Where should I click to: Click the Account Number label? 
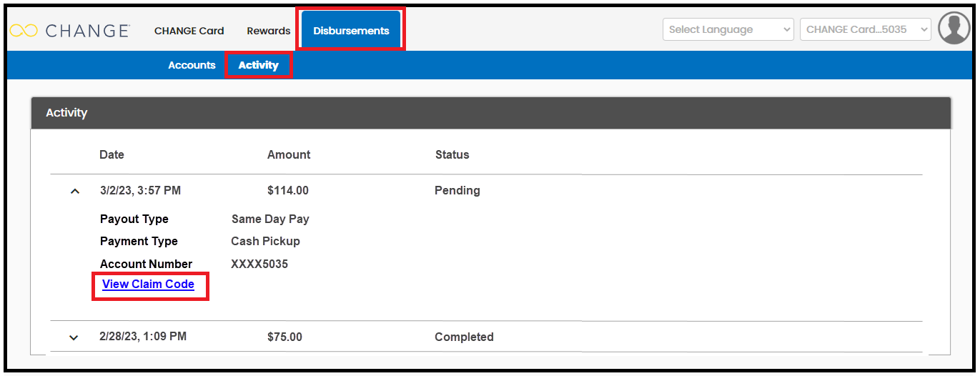tap(147, 264)
